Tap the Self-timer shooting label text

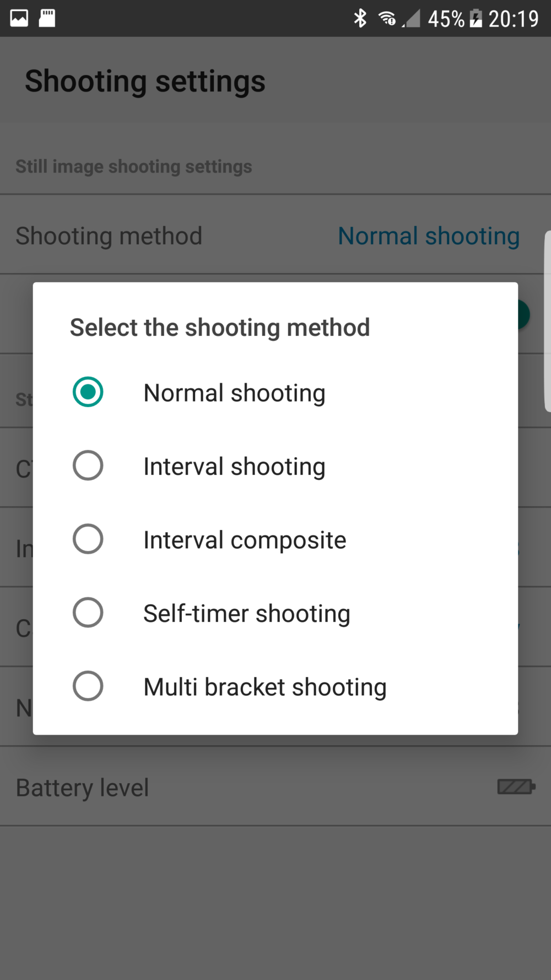pos(246,613)
